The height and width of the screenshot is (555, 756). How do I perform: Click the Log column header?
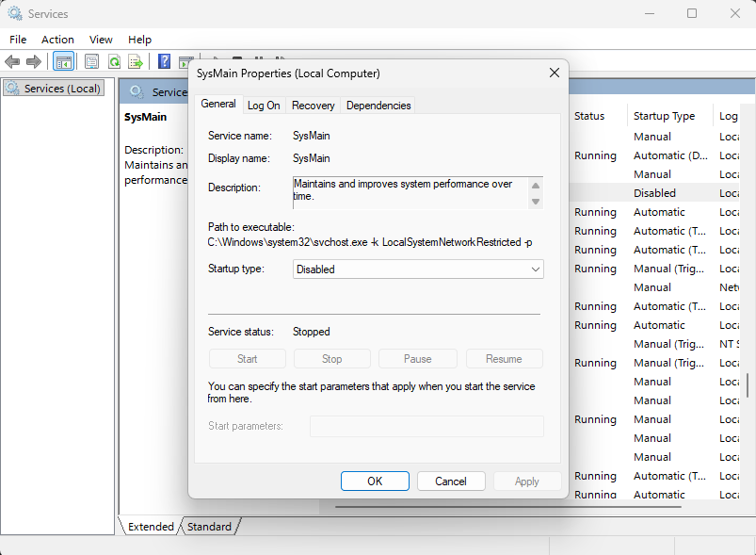click(729, 116)
